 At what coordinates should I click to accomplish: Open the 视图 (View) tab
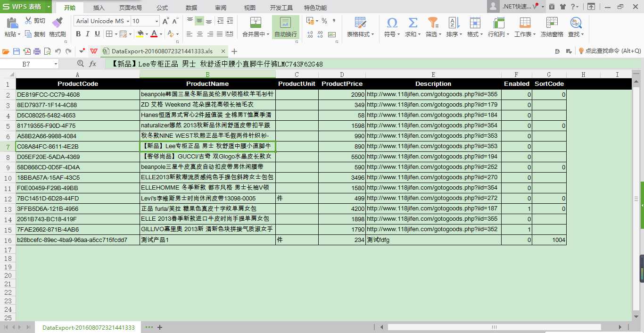click(x=250, y=8)
